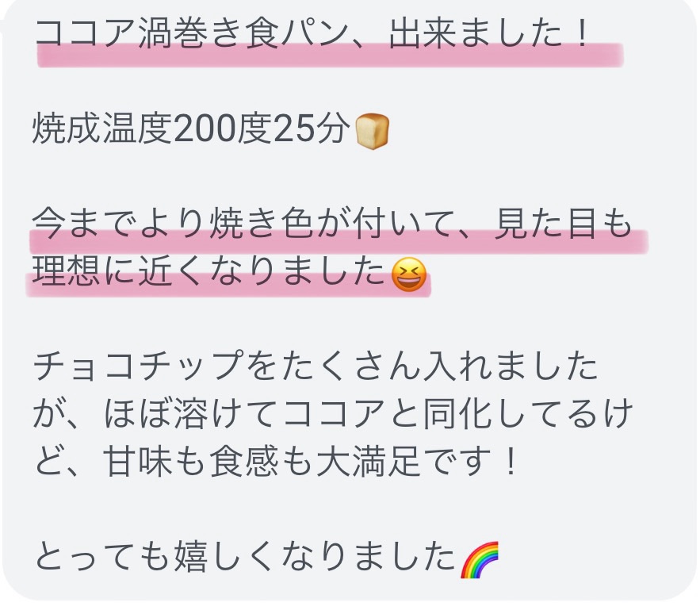Image resolution: width=700 pixels, height=610 pixels.
Task: Click the laughing face emoji
Action: 408,274
